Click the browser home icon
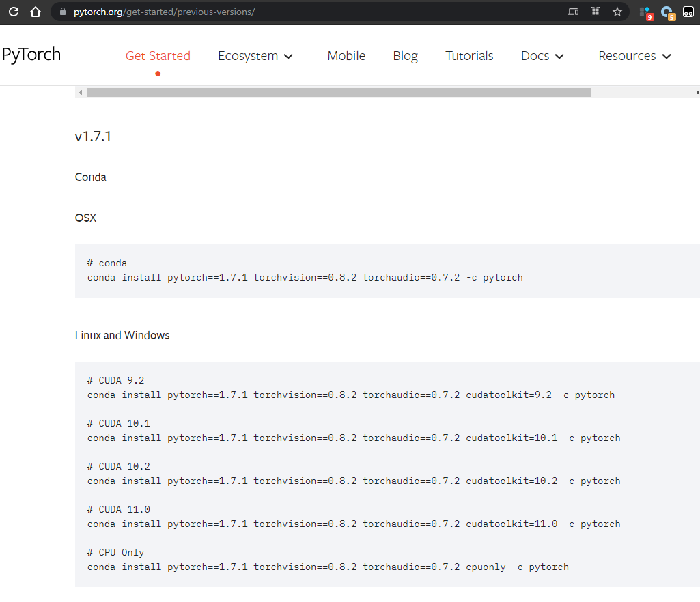This screenshot has height=602, width=700. click(x=35, y=12)
